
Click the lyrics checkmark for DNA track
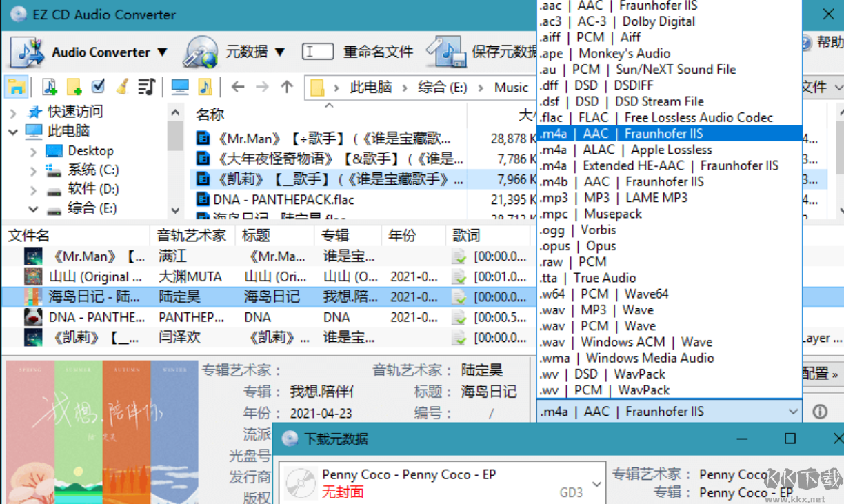pyautogui.click(x=458, y=317)
